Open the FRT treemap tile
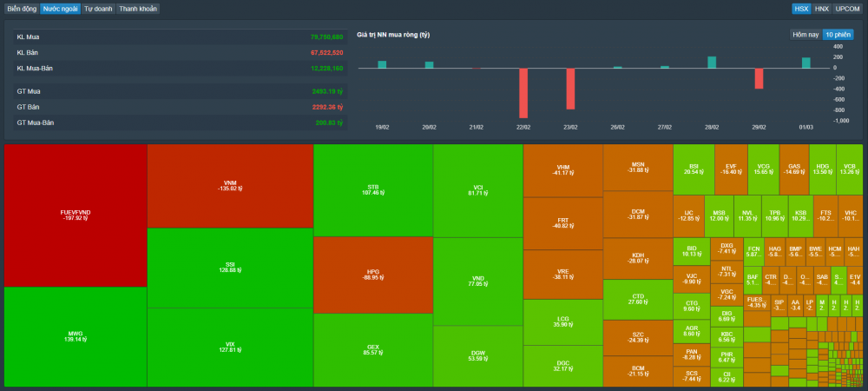Screen dimensions: 868x391 click(x=563, y=224)
